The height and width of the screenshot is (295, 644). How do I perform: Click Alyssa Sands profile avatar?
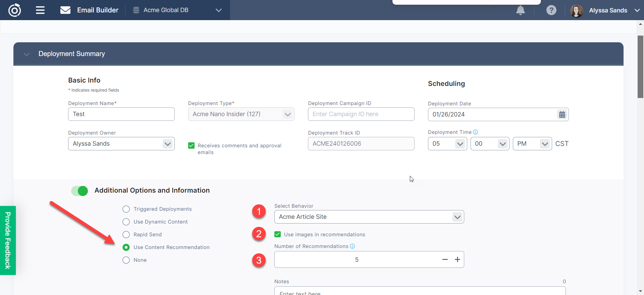(x=577, y=10)
